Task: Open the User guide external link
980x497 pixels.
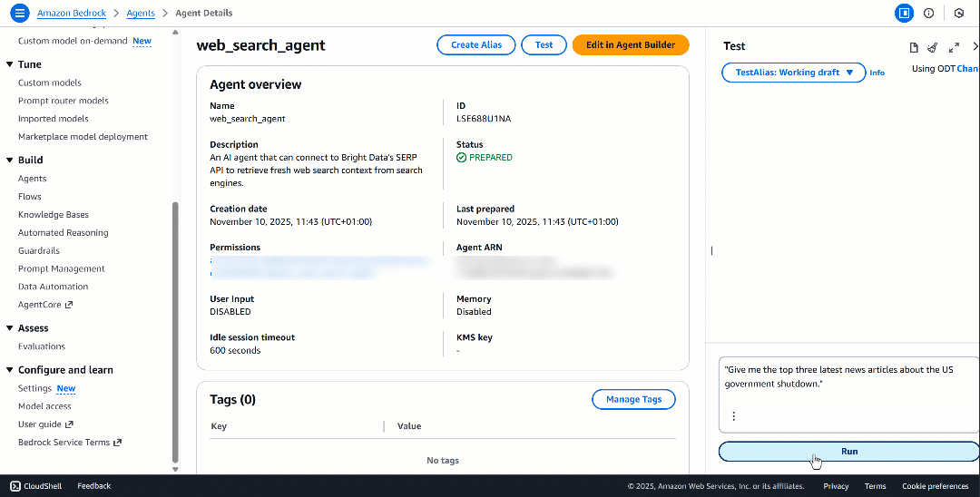Action: pos(45,424)
